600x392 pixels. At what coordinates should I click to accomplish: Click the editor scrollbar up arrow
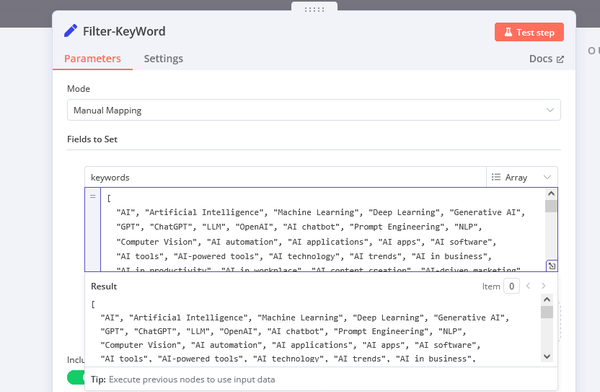551,194
